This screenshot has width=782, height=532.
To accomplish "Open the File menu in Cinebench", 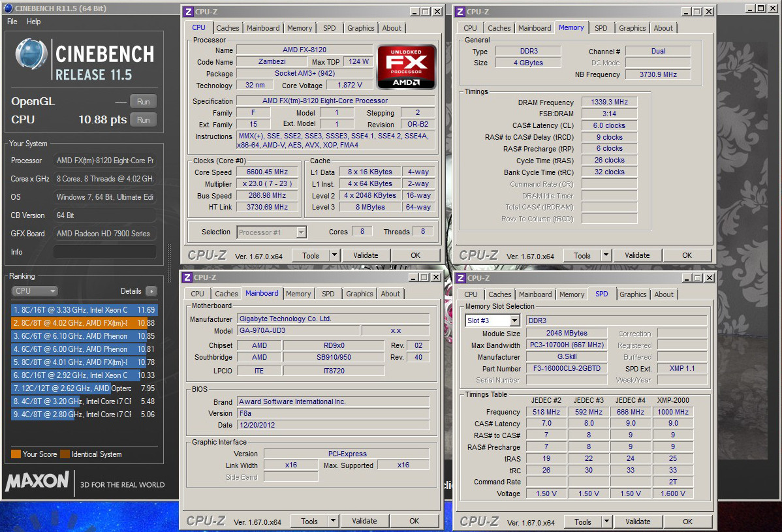I will click(x=12, y=22).
